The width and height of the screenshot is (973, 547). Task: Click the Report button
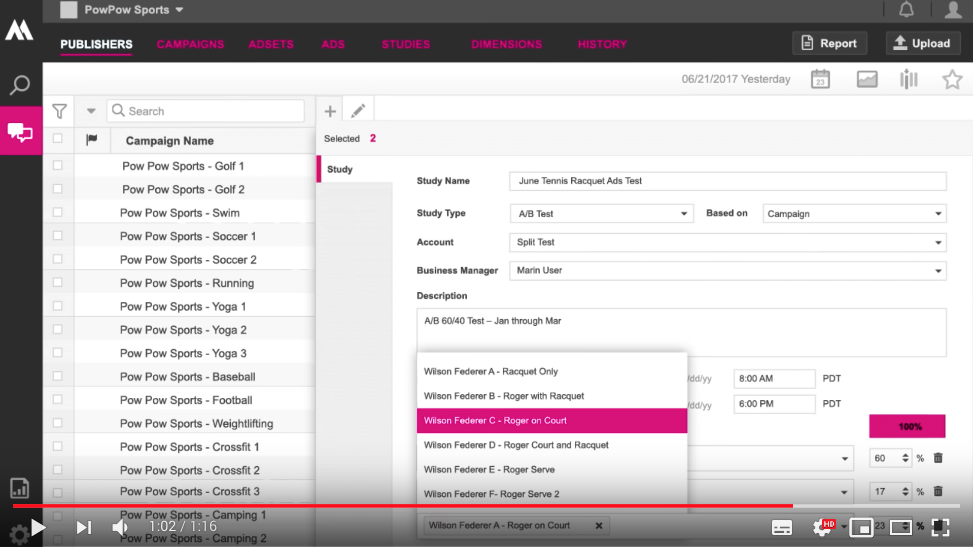pyautogui.click(x=829, y=43)
